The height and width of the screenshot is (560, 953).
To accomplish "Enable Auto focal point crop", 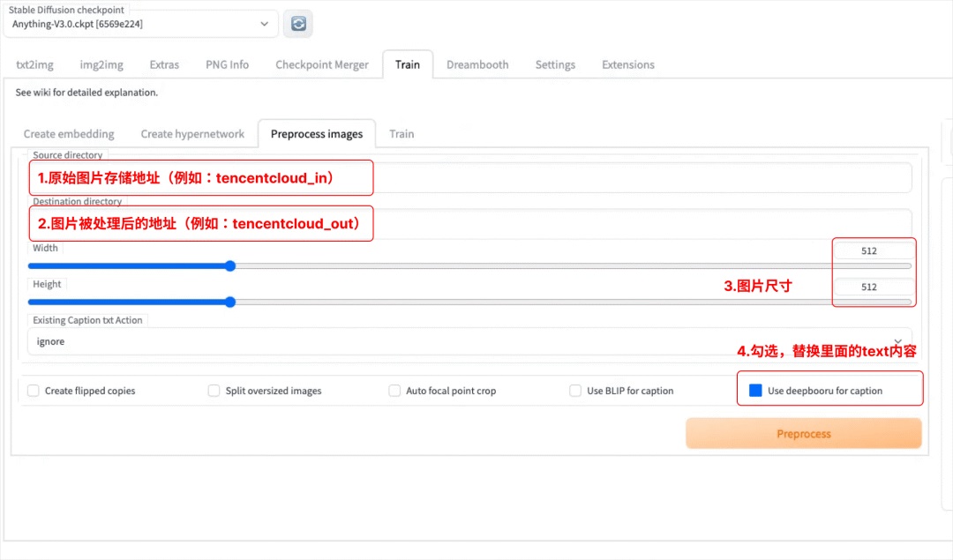I will 394,391.
